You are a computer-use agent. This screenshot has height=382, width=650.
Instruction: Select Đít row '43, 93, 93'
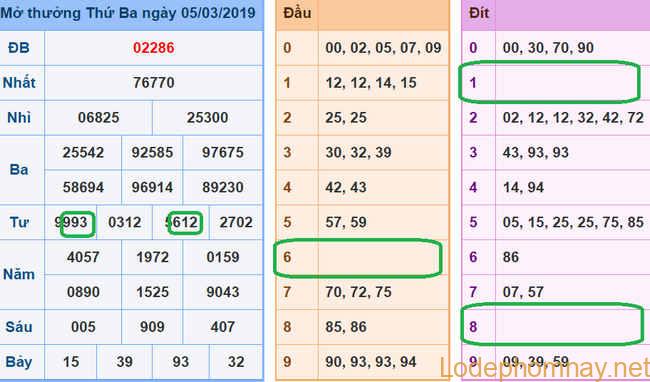coord(536,152)
